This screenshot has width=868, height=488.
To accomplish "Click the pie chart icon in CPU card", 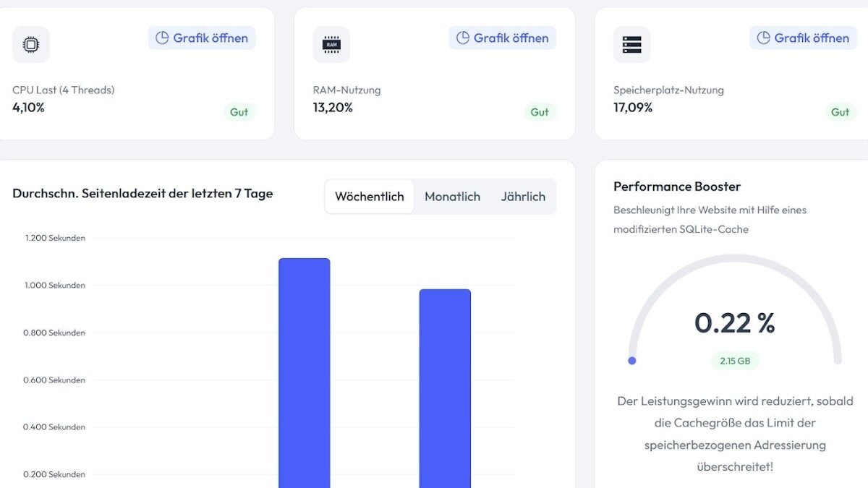I will pyautogui.click(x=162, y=38).
